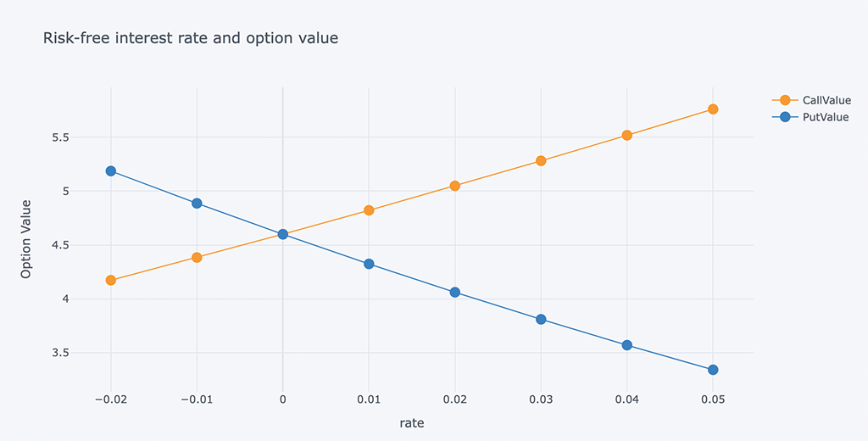Click the chart title text
The image size is (868, 441).
[x=191, y=38]
